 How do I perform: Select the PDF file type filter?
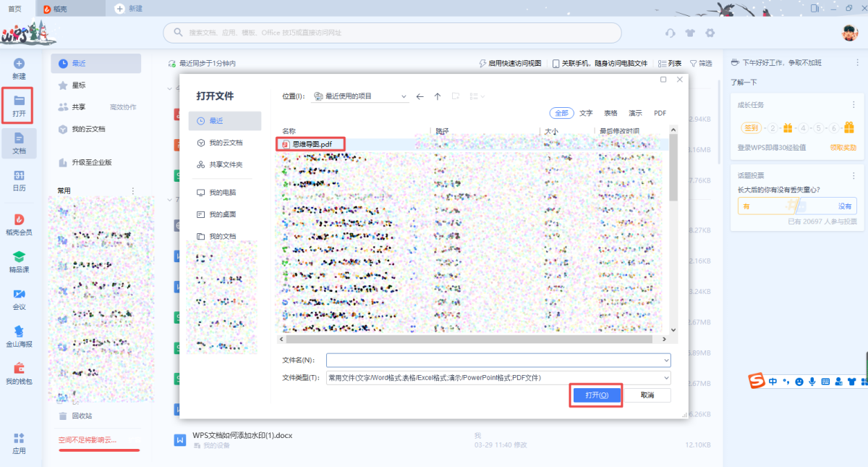pyautogui.click(x=660, y=113)
